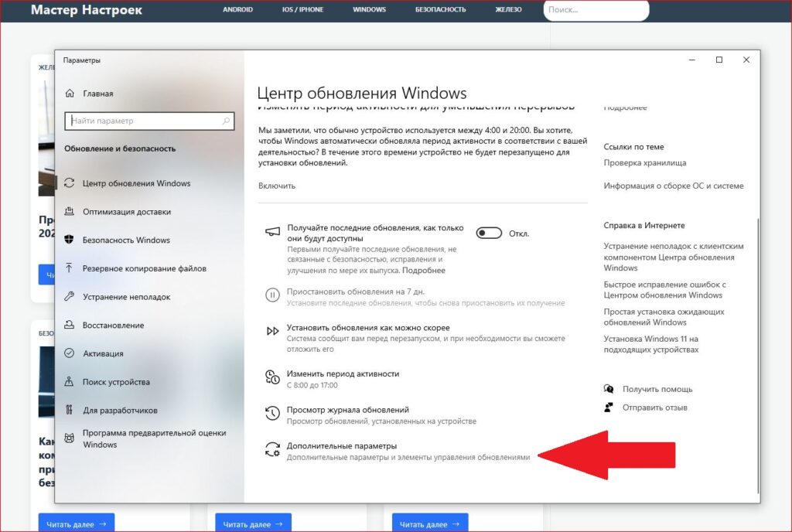792x532 pixels.
Task: Click the rightmost Читать далее button on website
Action: (430, 523)
